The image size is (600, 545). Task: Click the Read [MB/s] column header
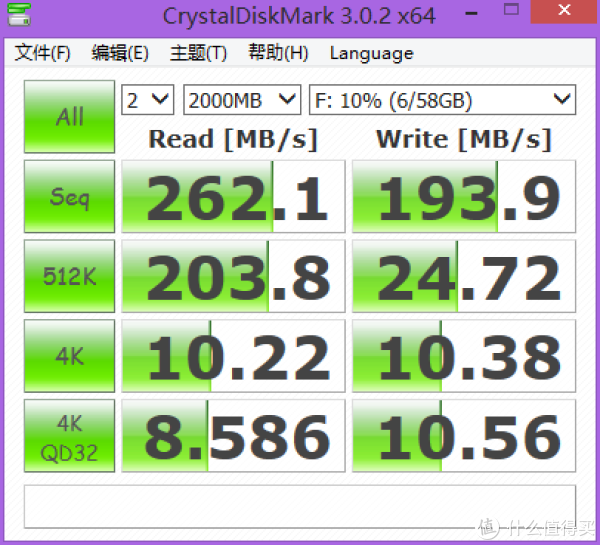[233, 139]
